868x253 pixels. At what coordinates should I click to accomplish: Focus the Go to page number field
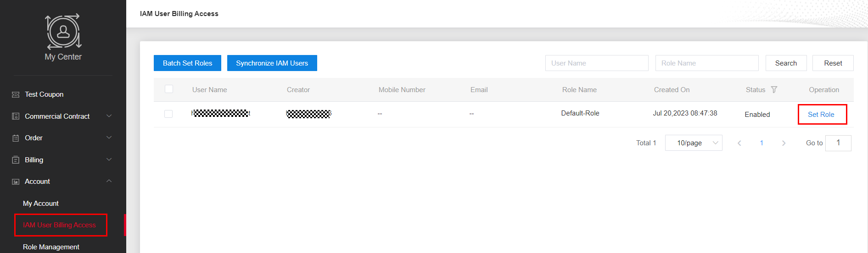[x=838, y=143]
